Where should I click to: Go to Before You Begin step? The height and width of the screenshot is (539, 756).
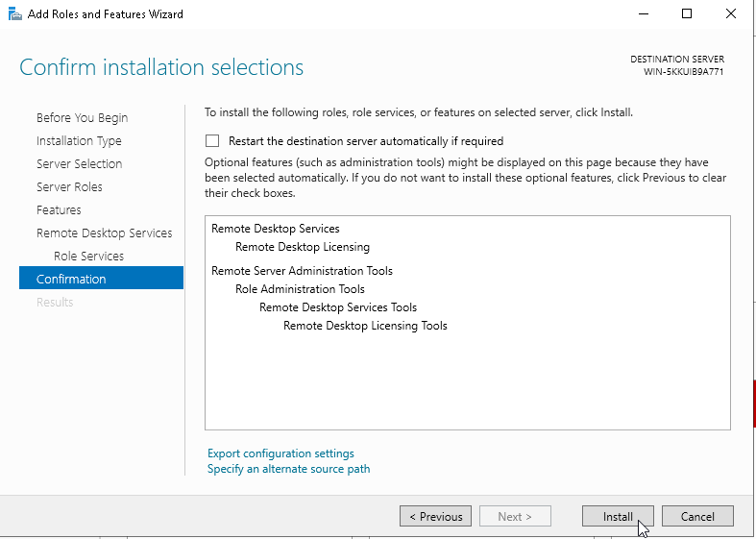tap(82, 118)
